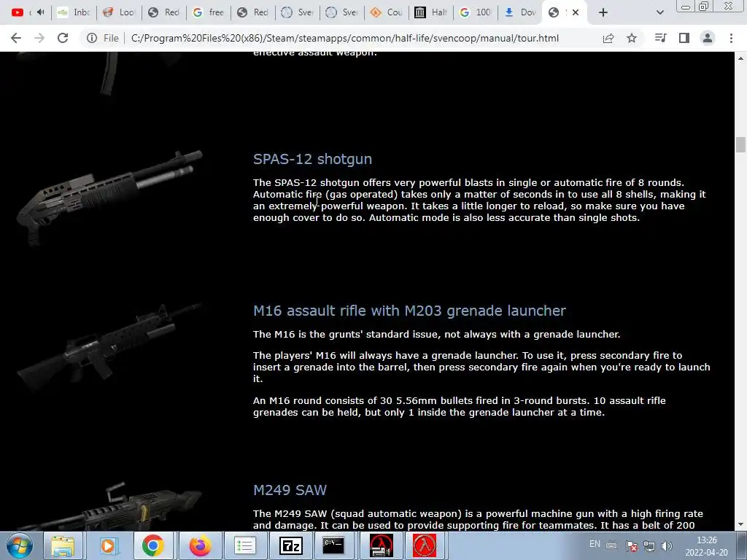747x560 pixels.
Task: Switch to the Inbox tab
Action: 74,12
